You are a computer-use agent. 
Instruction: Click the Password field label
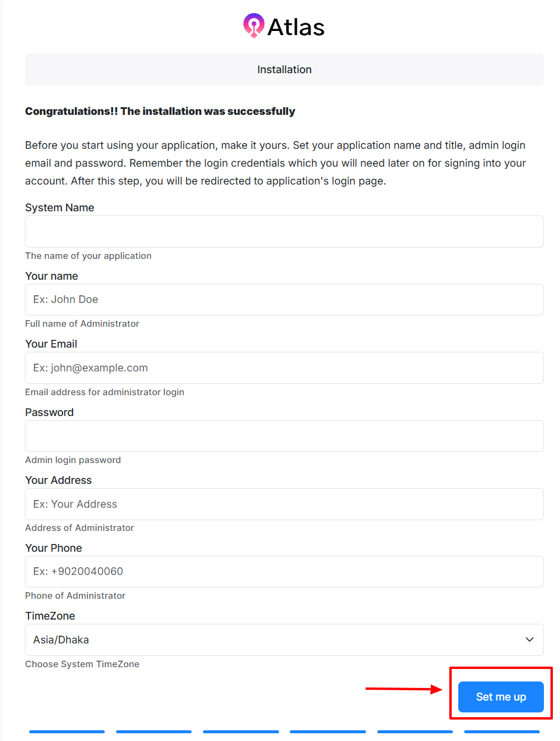click(49, 412)
